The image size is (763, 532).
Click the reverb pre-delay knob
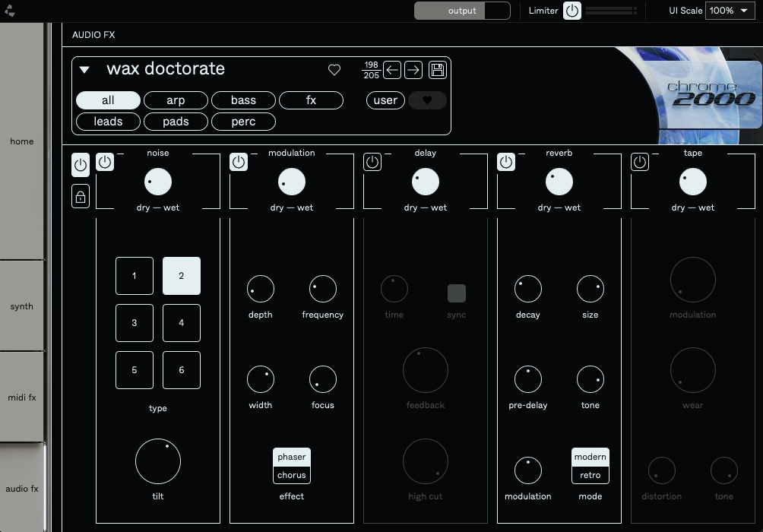(528, 380)
